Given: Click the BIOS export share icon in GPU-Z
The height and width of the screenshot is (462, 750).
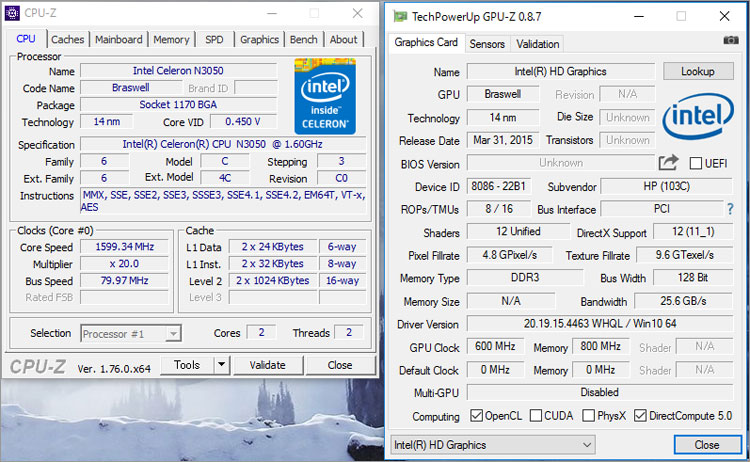Looking at the screenshot, I should point(668,163).
